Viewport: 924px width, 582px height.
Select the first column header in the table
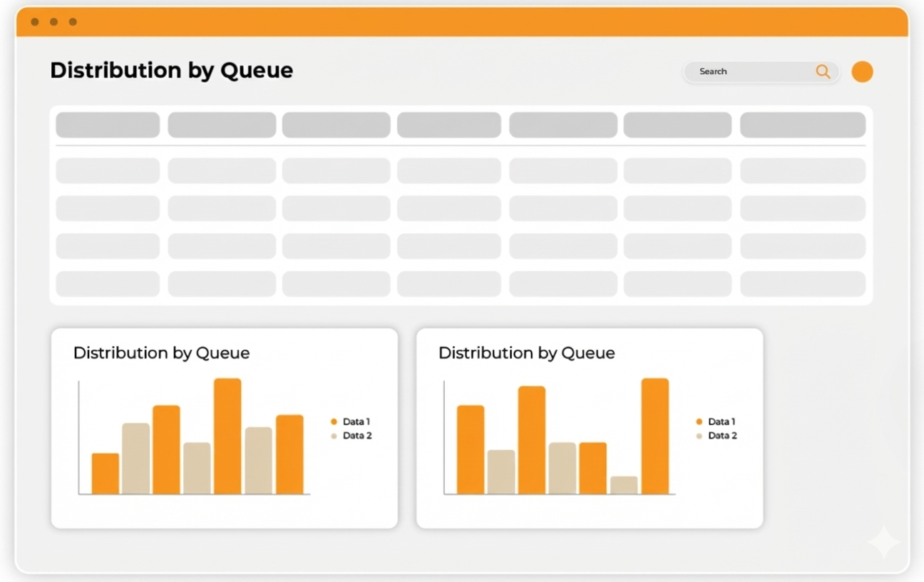pos(108,125)
